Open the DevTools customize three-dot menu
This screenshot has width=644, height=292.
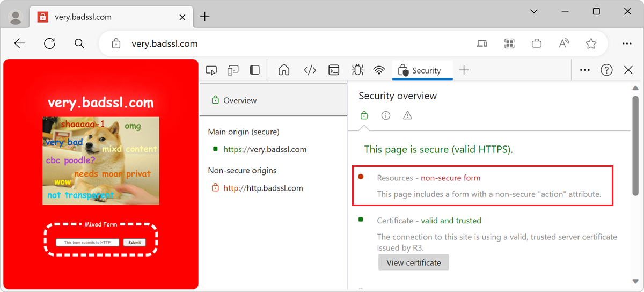(x=585, y=70)
